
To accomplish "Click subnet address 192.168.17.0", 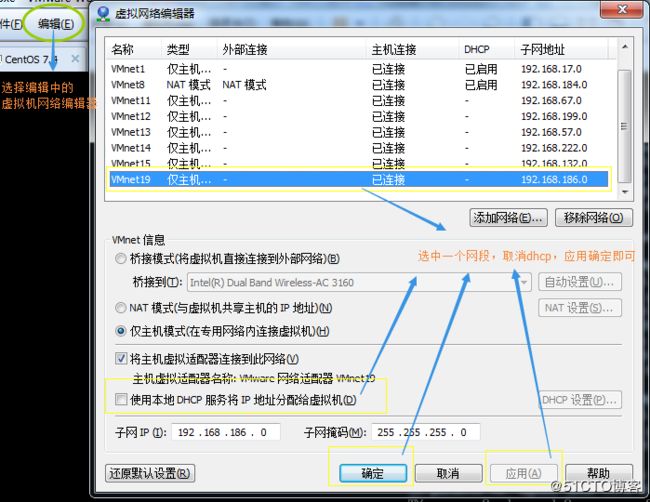I will [x=551, y=69].
